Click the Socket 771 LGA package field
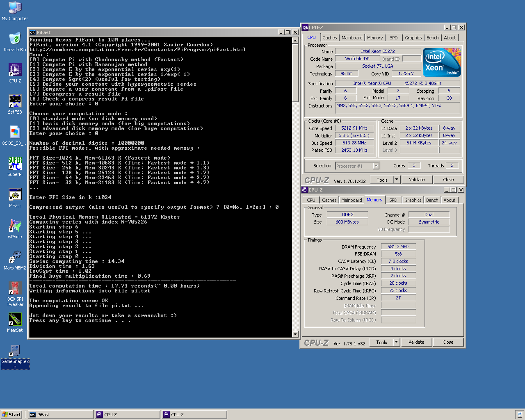This screenshot has height=420, width=525. (378, 66)
